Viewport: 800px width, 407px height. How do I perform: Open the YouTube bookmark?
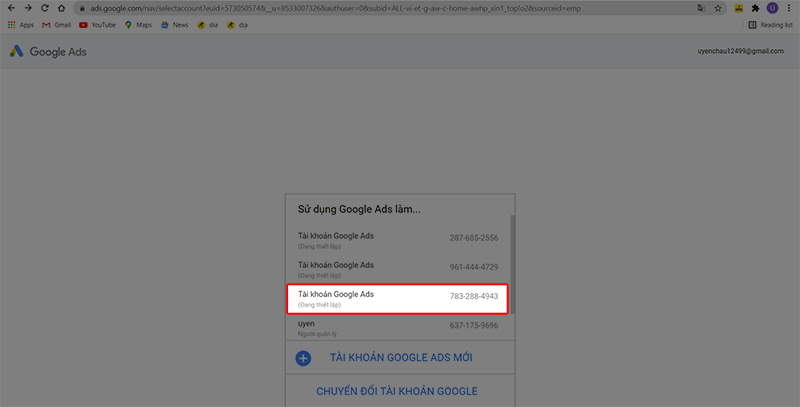pyautogui.click(x=97, y=24)
